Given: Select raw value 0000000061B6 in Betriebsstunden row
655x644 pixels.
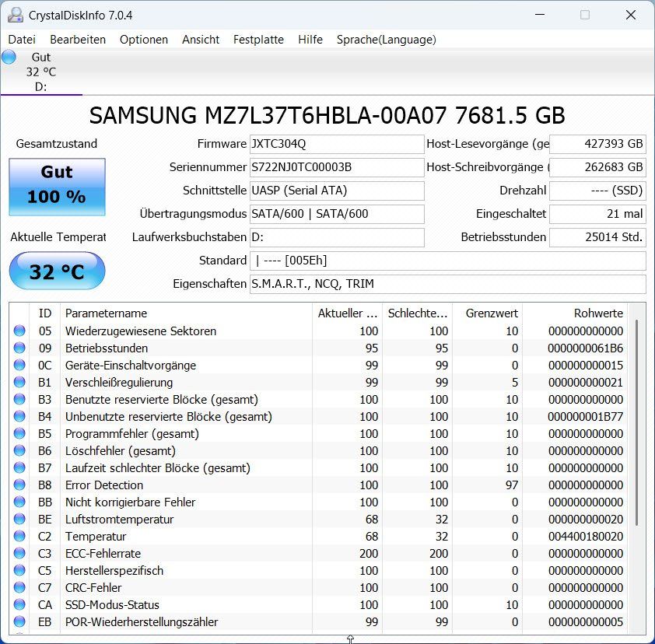Looking at the screenshot, I should [x=586, y=348].
